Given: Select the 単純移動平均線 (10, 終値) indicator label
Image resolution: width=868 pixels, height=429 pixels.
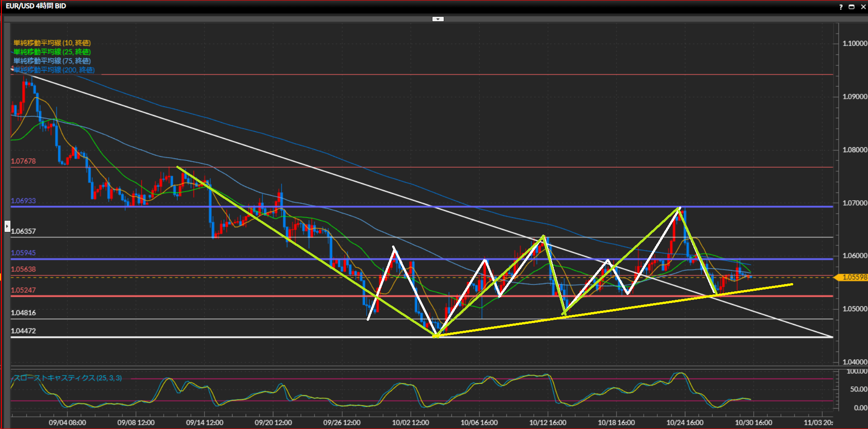Looking at the screenshot, I should [52, 43].
